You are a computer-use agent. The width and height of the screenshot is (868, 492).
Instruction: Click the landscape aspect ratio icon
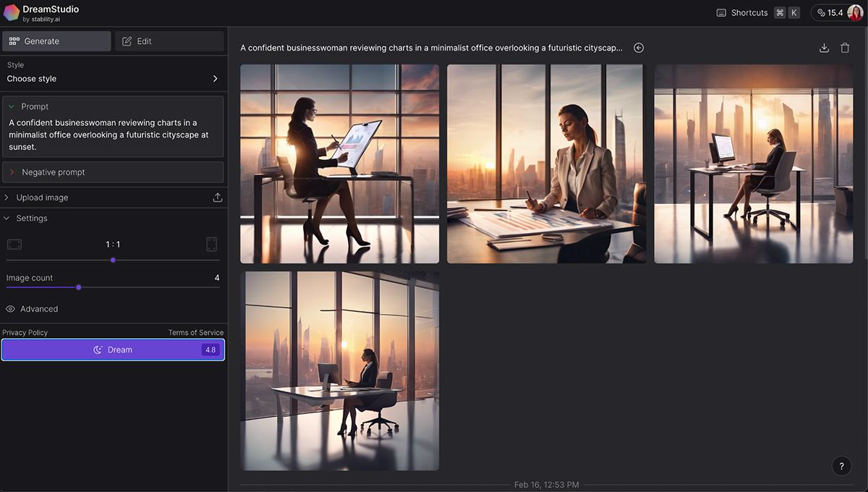(14, 244)
